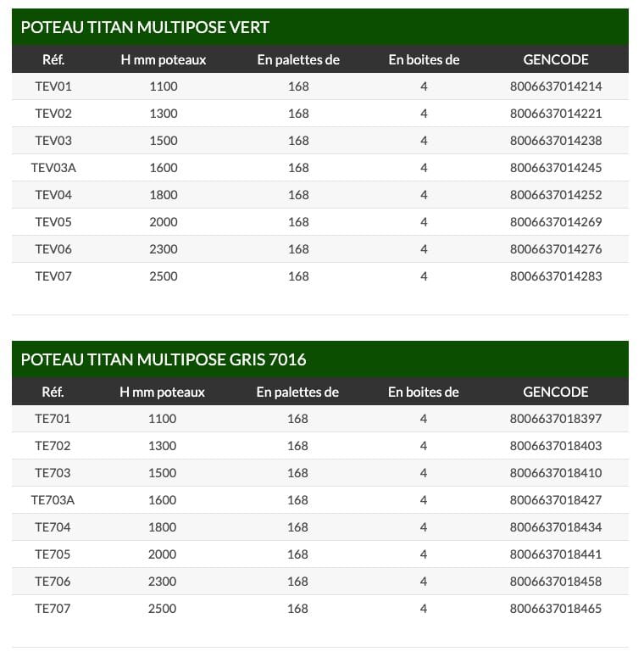Click H mm poteaux header in the VERT table
Image resolution: width=644 pixels, height=657 pixels.
coord(164,59)
